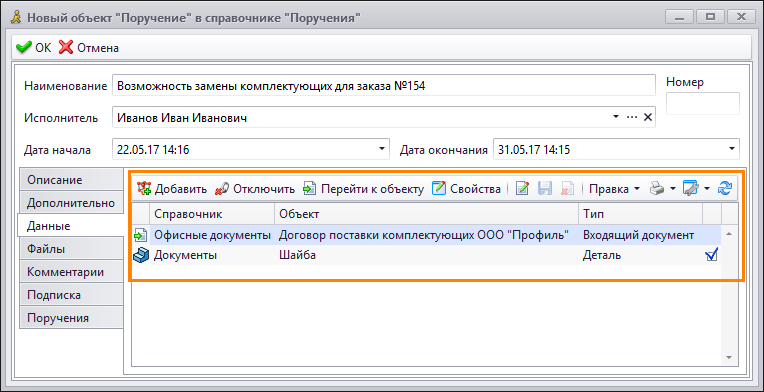Click the Отмена button
The width and height of the screenshot is (764, 392).
tap(89, 48)
